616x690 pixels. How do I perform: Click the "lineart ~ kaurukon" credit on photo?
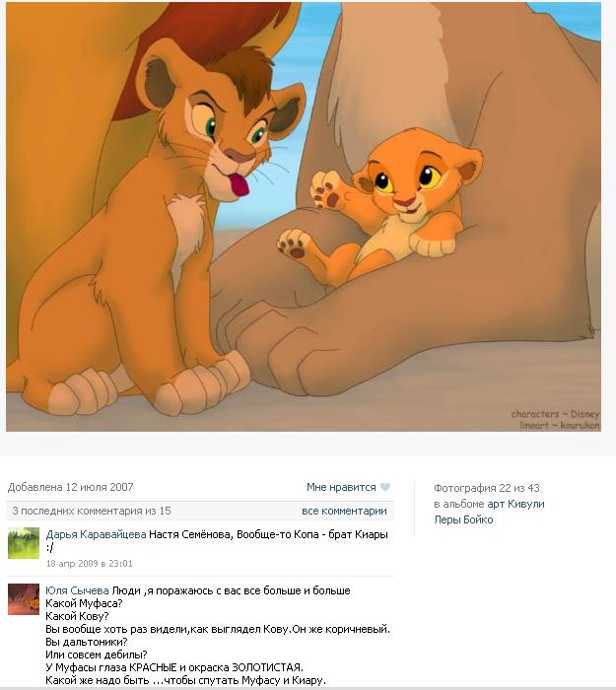pos(559,425)
